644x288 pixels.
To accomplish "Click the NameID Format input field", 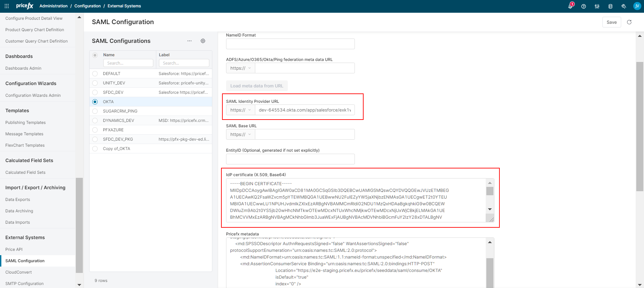I will click(x=290, y=44).
